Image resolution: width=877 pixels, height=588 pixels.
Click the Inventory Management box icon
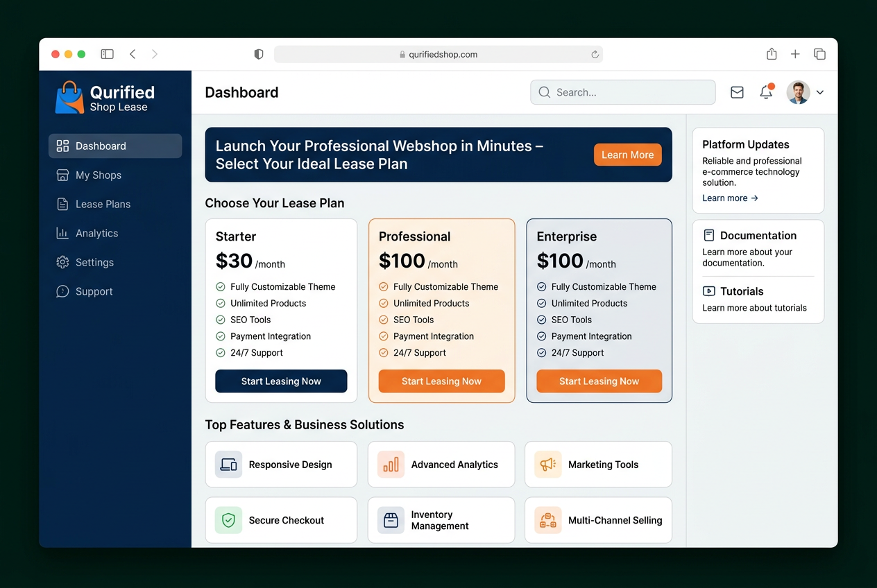tap(391, 520)
